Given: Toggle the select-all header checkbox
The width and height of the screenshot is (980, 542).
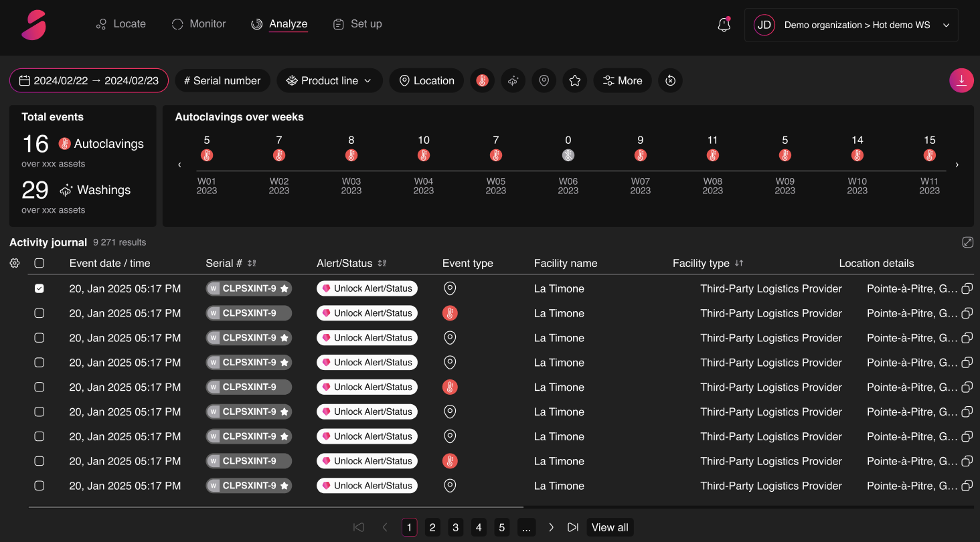Looking at the screenshot, I should pyautogui.click(x=39, y=263).
